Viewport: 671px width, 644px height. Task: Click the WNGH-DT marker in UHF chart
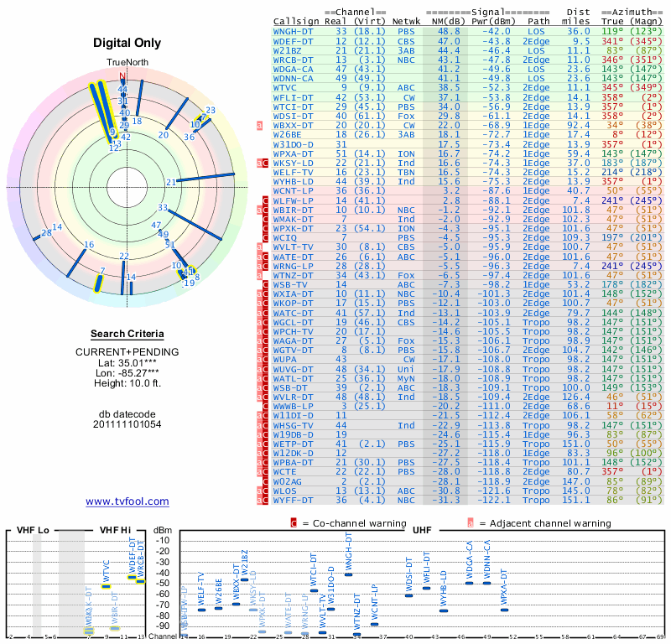(x=348, y=574)
